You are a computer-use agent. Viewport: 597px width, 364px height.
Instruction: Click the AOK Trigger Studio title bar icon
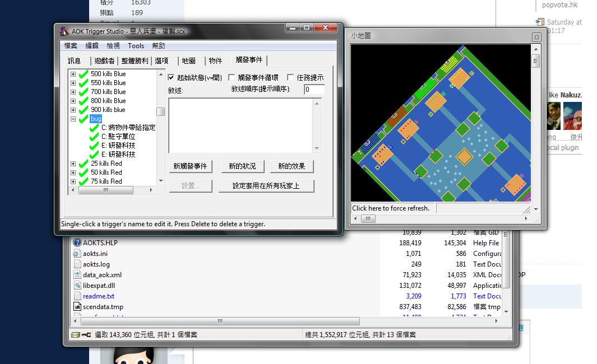pyautogui.click(x=64, y=31)
